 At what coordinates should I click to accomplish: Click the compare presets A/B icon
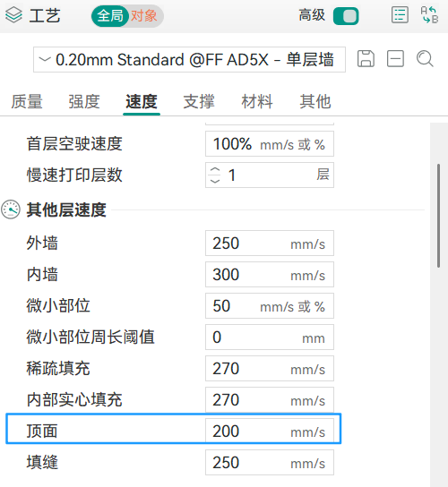[429, 15]
